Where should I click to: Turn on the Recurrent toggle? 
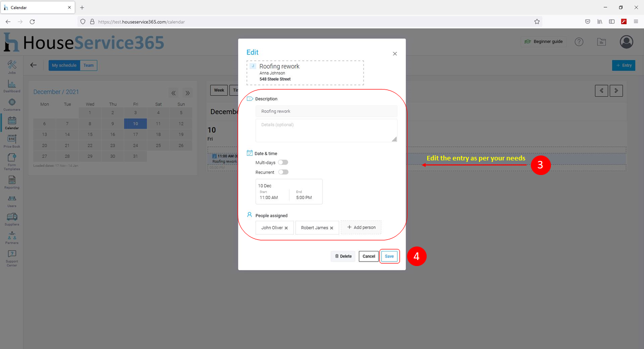tap(283, 172)
